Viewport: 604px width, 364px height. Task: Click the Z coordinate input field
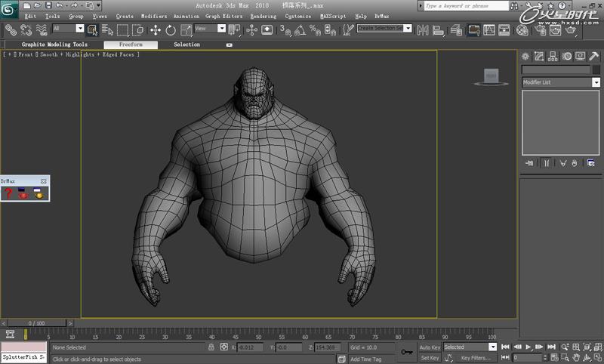click(x=328, y=347)
